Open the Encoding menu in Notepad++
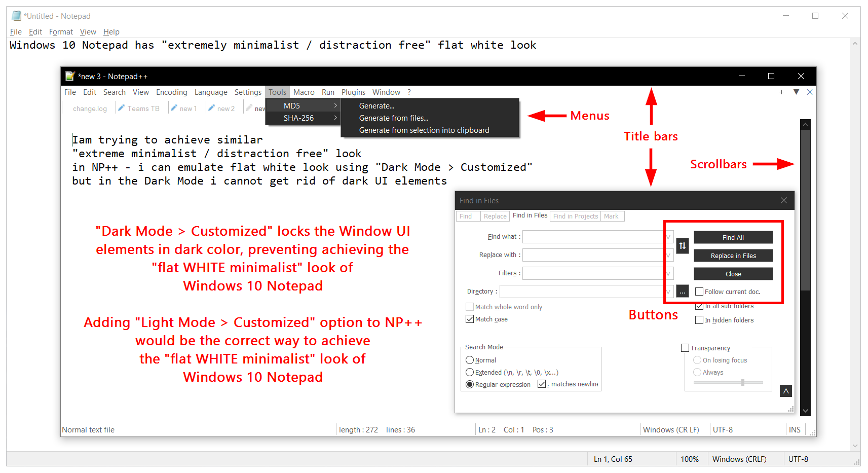This screenshot has height=473, width=868. 171,92
